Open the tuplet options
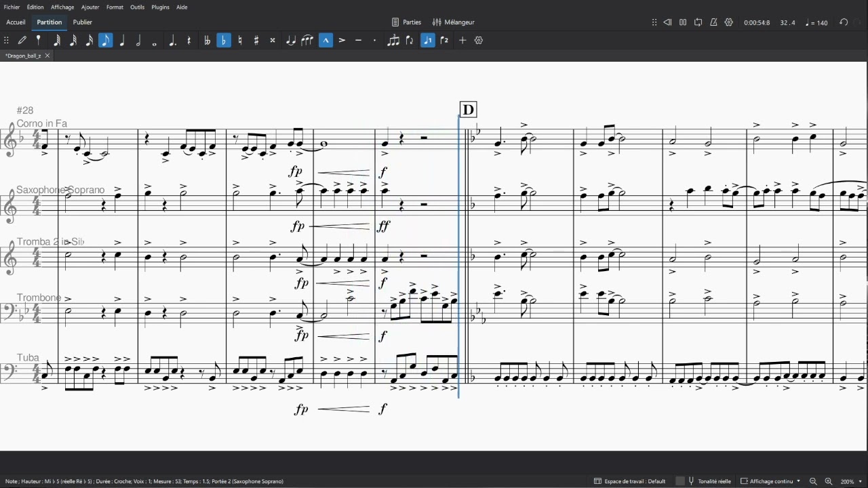This screenshot has width=868, height=488. [393, 41]
